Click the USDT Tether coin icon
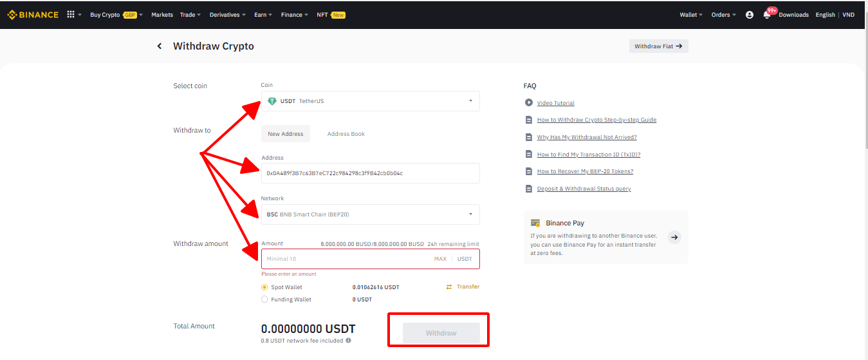Image resolution: width=868 pixels, height=360 pixels. (272, 101)
